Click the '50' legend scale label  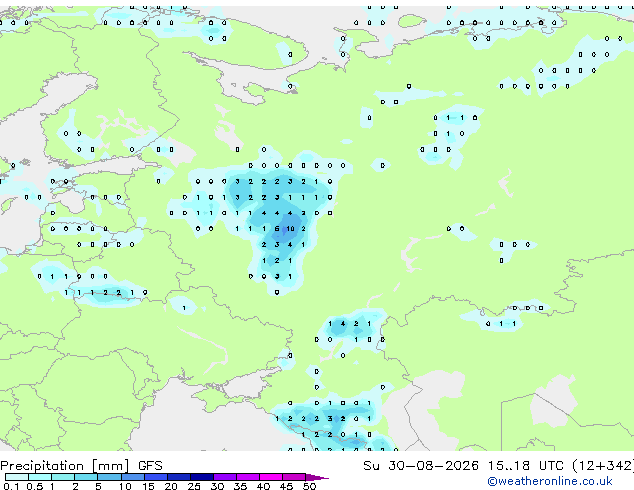309,486
